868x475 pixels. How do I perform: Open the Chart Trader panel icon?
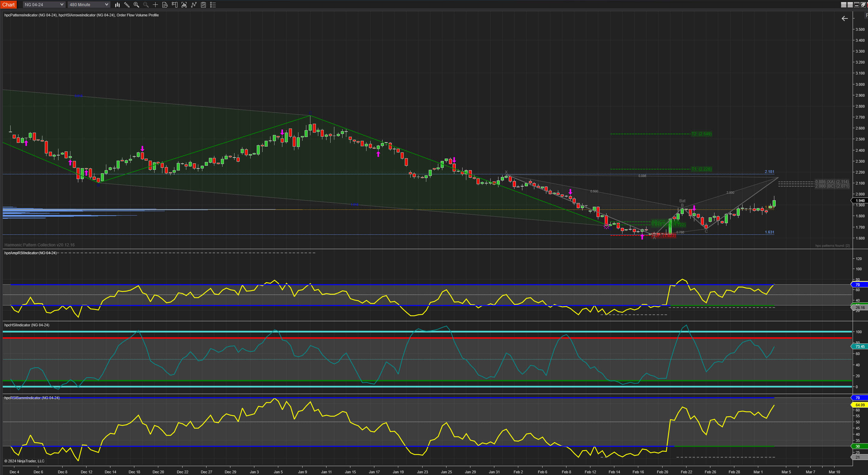175,5
